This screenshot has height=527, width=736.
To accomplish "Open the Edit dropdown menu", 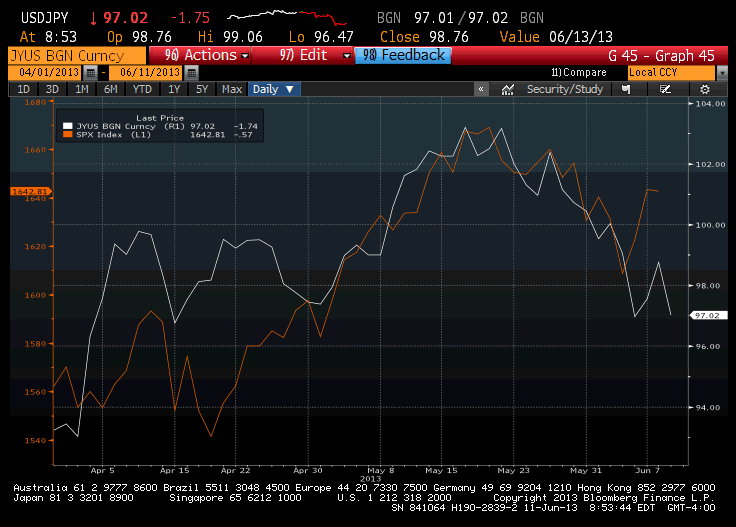I will 304,55.
